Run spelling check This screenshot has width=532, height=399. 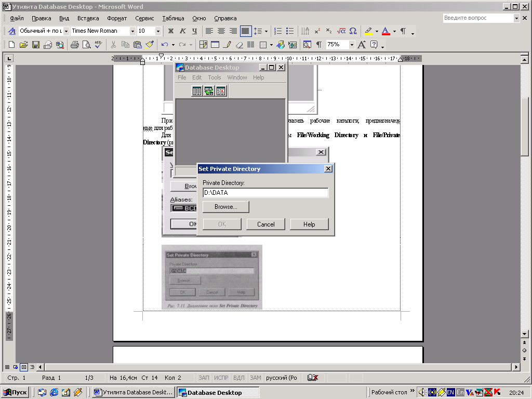(x=98, y=45)
